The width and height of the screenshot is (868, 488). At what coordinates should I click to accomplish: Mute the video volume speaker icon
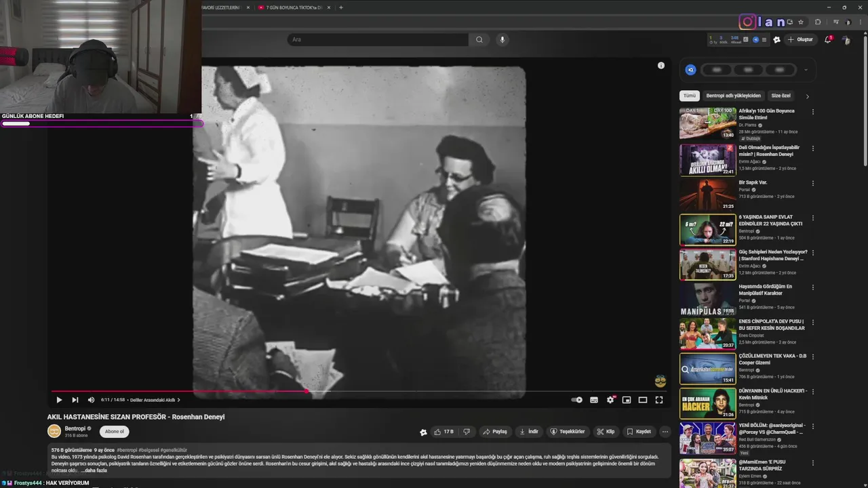tap(91, 400)
